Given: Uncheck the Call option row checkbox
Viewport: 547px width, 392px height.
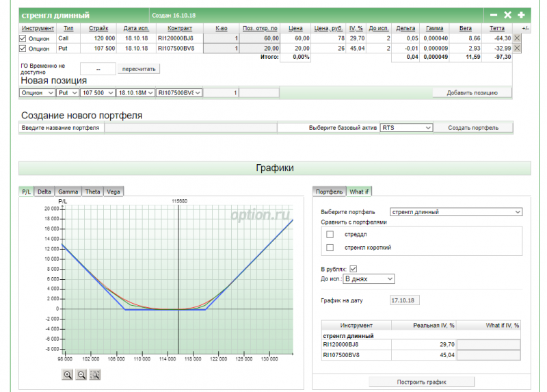Looking at the screenshot, I should click(23, 38).
